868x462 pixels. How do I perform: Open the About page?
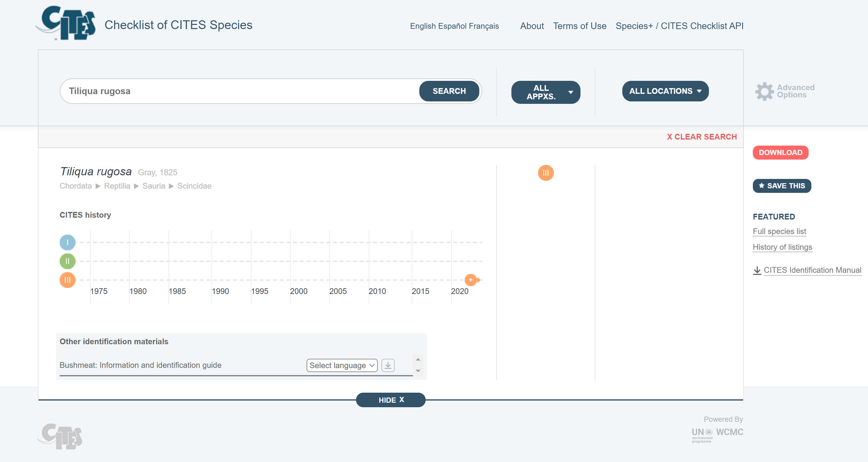click(x=532, y=26)
